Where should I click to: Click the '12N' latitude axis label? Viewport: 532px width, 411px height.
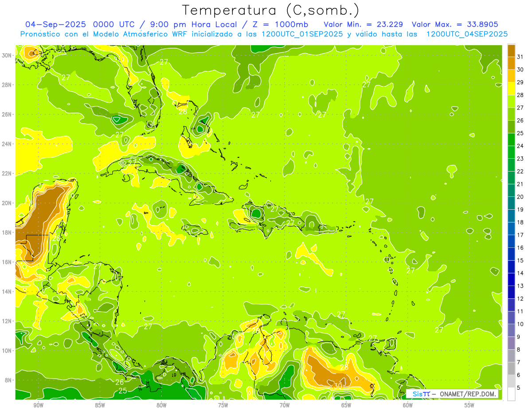point(7,321)
